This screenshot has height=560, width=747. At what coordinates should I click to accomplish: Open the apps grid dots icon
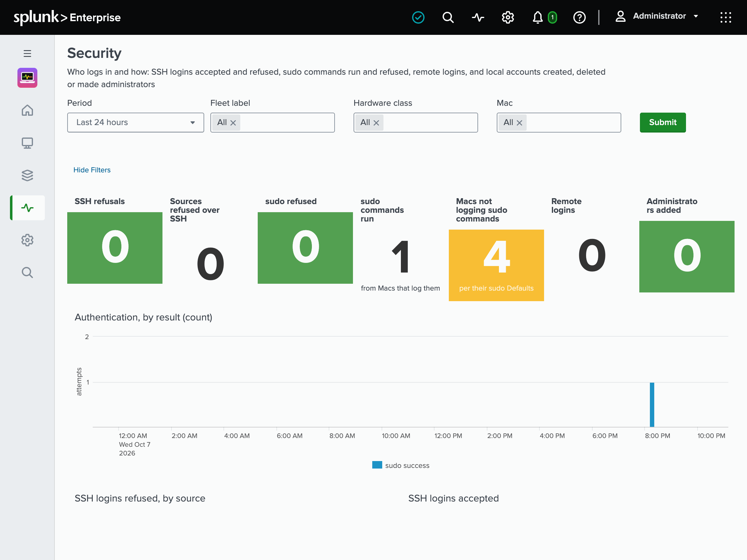(x=726, y=17)
